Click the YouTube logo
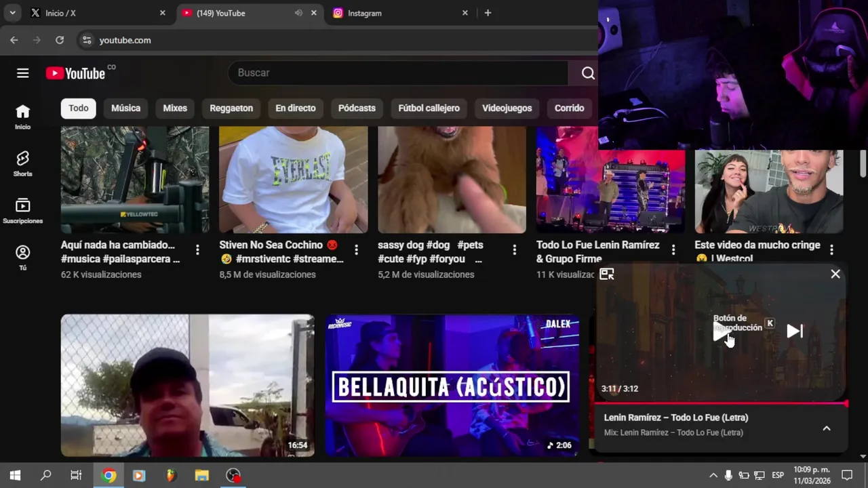Image resolution: width=868 pixels, height=488 pixels. (76, 73)
